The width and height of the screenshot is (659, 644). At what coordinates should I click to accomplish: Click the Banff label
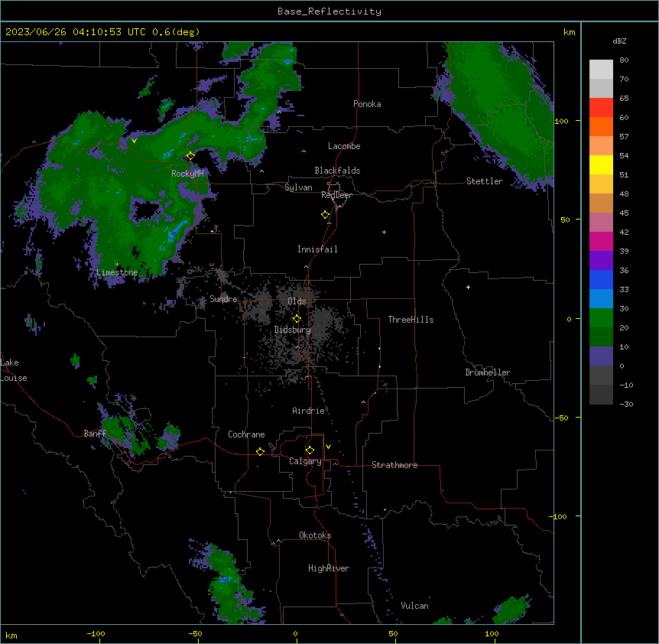pos(95,434)
